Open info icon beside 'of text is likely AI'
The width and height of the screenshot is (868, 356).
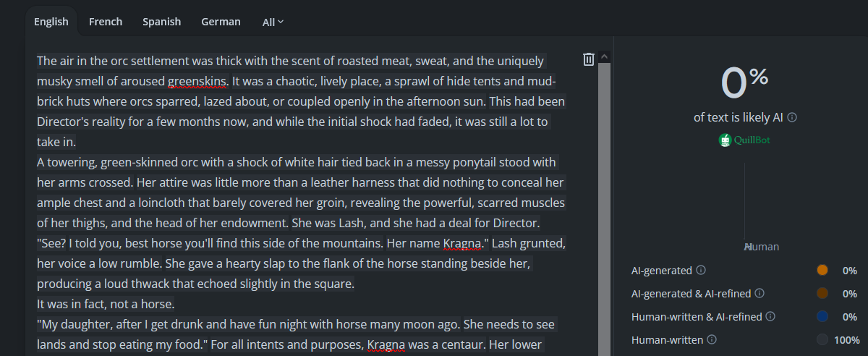click(x=792, y=117)
